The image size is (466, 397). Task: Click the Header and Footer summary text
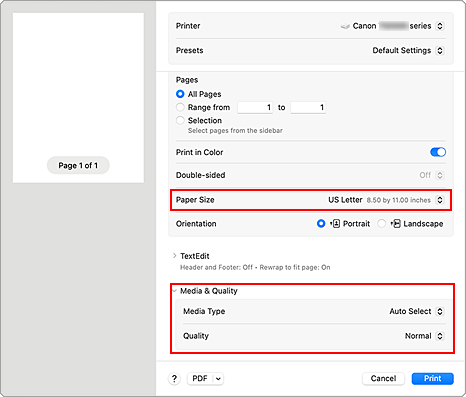255,267
